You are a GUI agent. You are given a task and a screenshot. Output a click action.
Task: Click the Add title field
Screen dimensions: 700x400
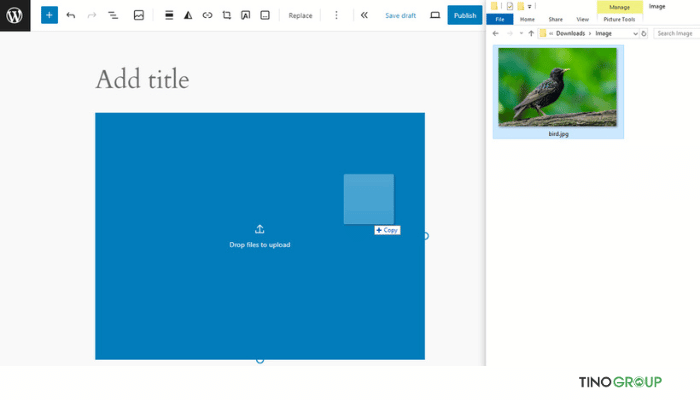point(142,79)
